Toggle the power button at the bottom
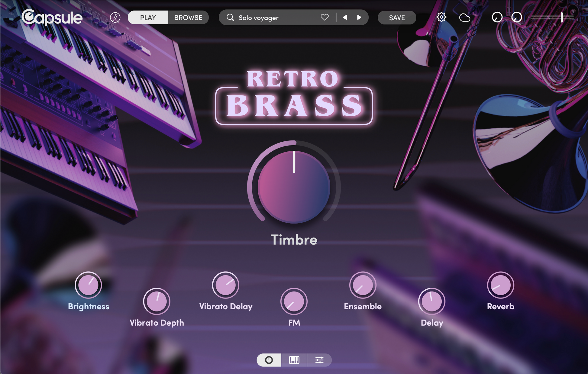Screen dimensions: 588x374 click(x=269, y=360)
